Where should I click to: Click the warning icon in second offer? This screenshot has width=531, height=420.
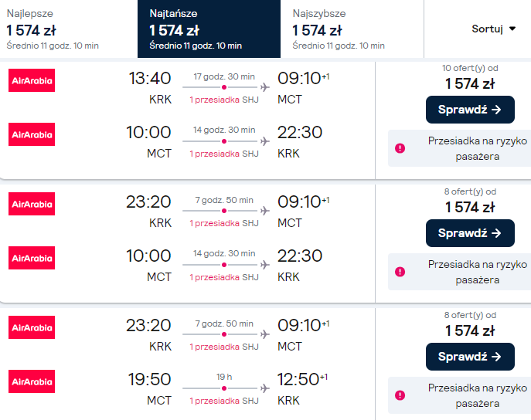pyautogui.click(x=400, y=272)
